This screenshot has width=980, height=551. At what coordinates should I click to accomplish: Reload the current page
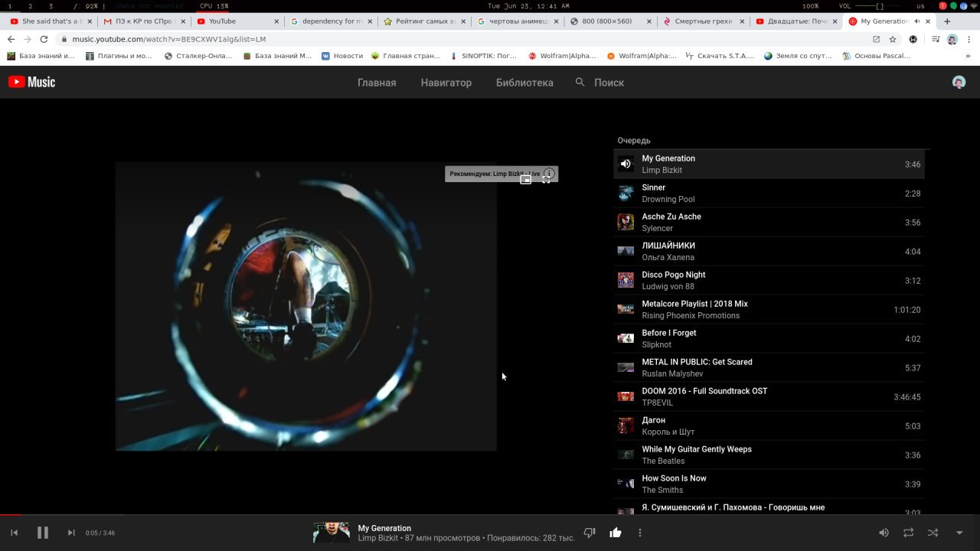tap(44, 39)
